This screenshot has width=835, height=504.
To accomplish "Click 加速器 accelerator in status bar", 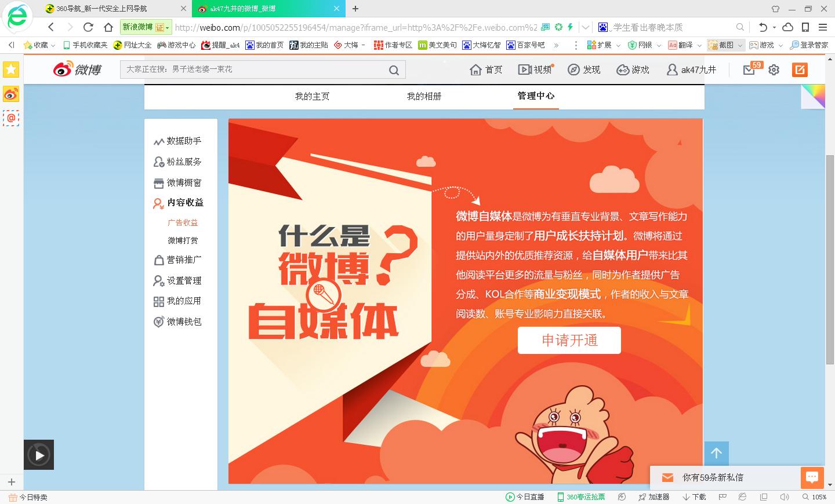I will click(654, 497).
